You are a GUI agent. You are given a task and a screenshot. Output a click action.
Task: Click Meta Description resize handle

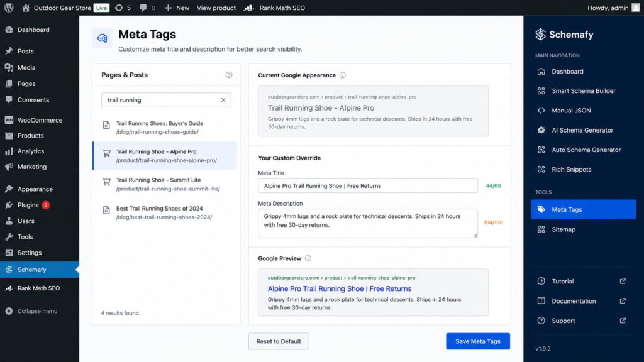tap(475, 235)
